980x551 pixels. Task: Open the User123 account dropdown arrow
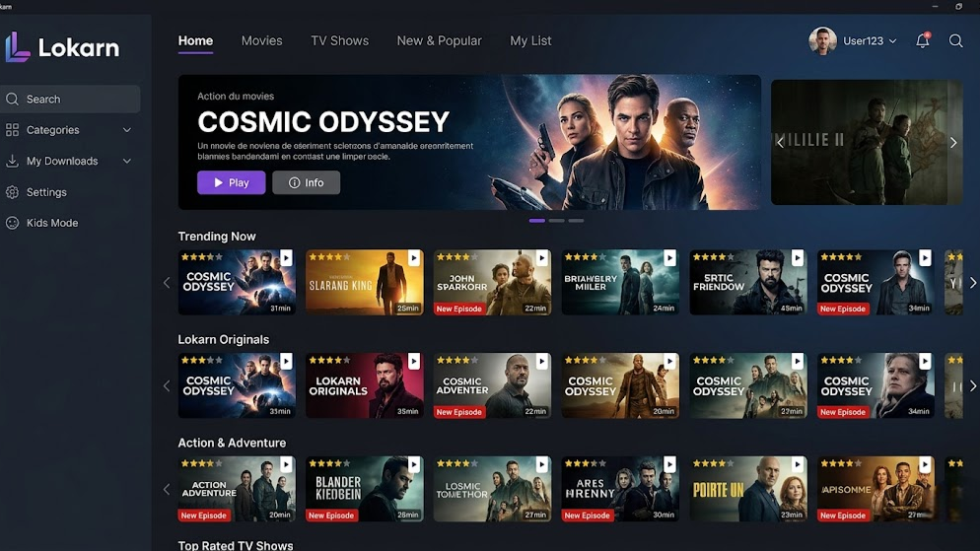point(892,41)
